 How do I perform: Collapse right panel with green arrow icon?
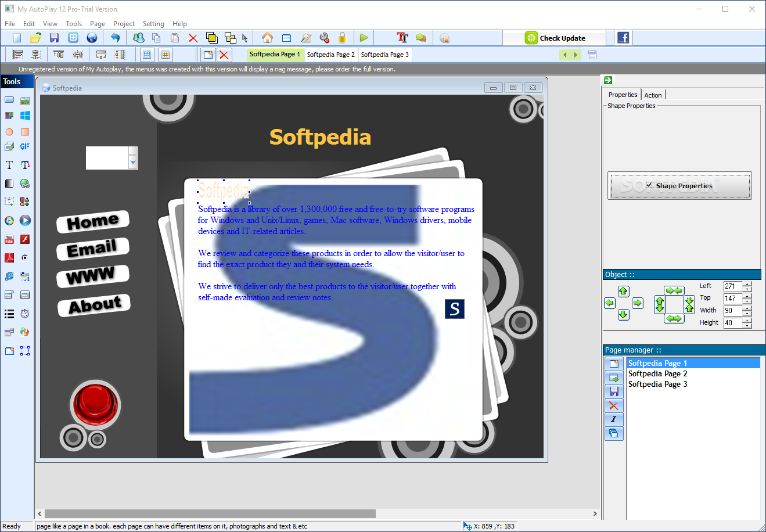click(608, 80)
